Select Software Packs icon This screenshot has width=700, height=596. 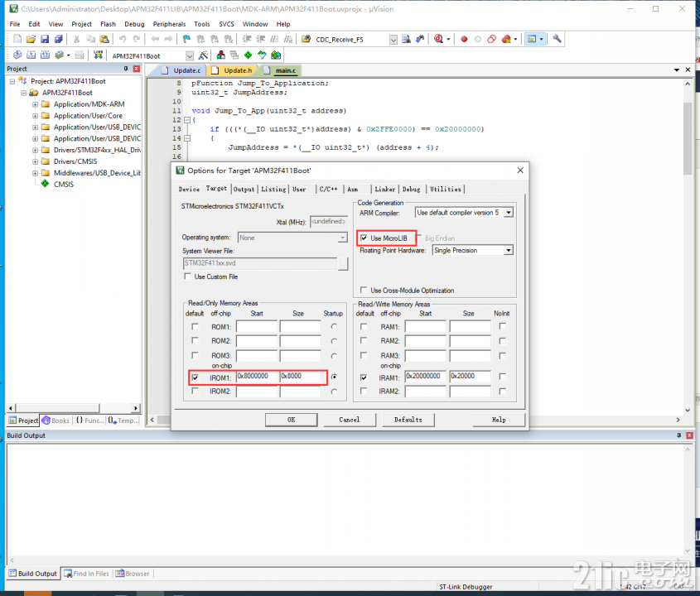[262, 55]
